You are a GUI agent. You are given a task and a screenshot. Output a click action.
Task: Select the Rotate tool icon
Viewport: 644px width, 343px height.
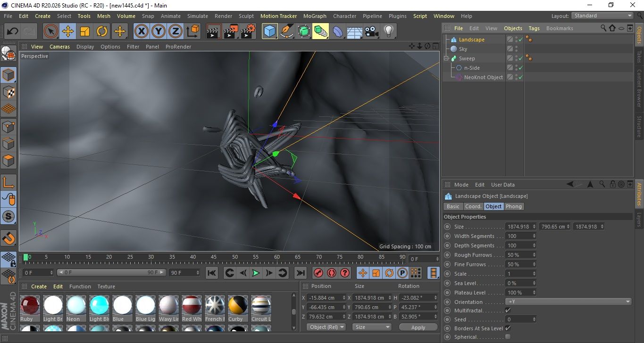click(102, 32)
